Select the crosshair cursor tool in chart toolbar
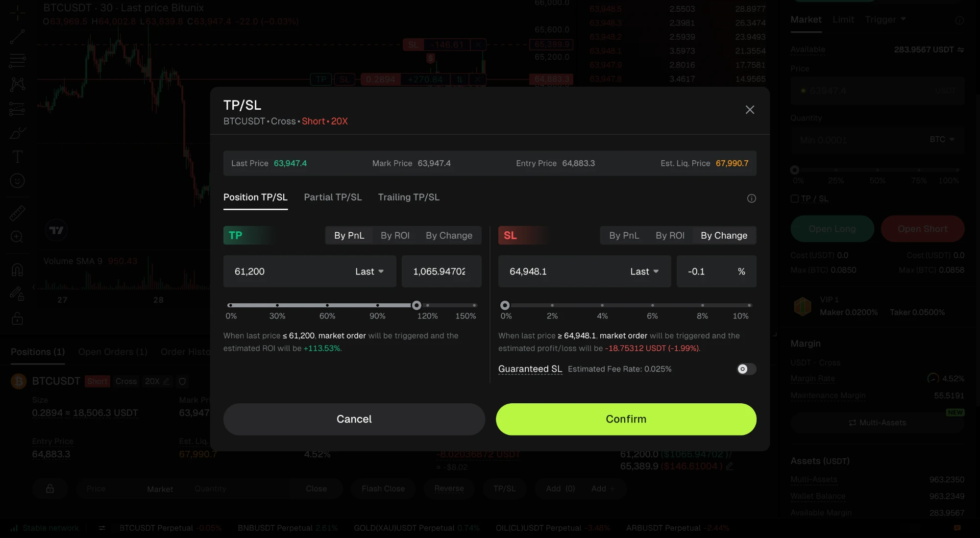Screen dimensions: 980x538 (x=17, y=13)
